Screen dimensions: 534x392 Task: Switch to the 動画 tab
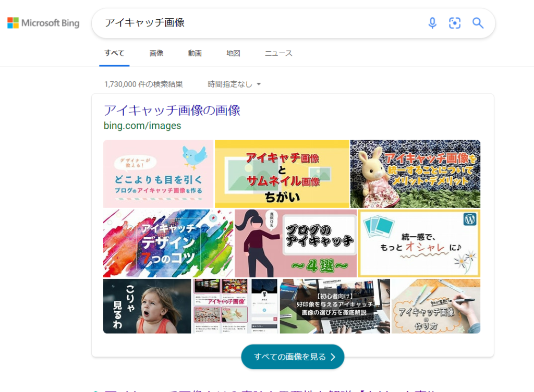tap(195, 53)
